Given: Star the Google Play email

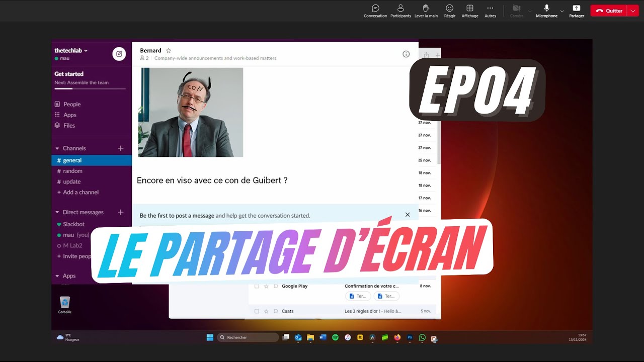Looking at the screenshot, I should point(266,286).
